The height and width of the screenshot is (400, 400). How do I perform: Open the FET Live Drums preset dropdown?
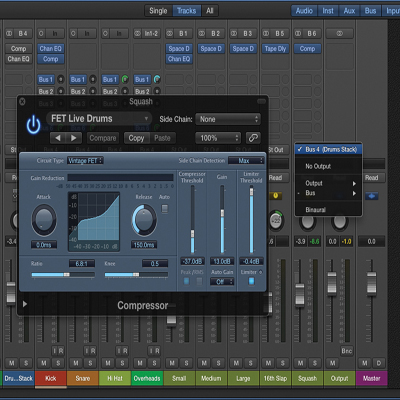[99, 119]
